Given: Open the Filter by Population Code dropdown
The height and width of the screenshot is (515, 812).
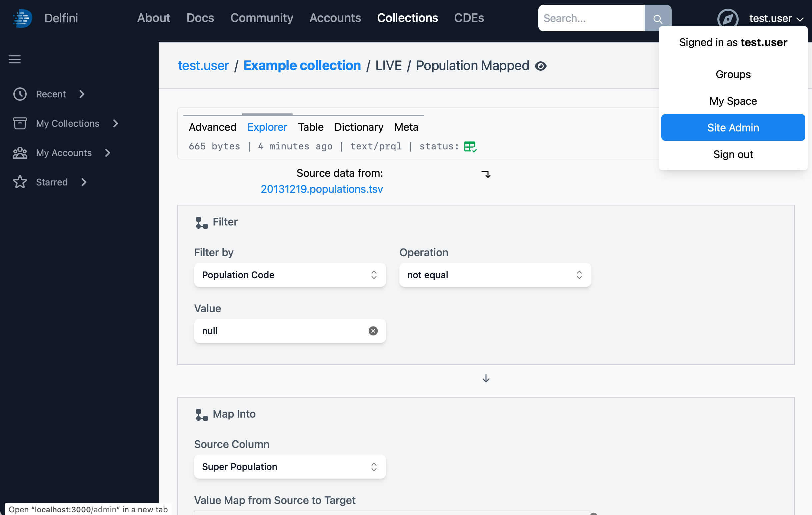Looking at the screenshot, I should click(x=290, y=275).
